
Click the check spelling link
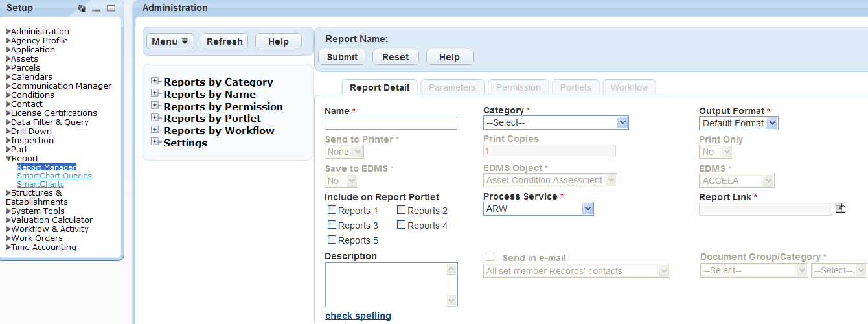tap(358, 316)
